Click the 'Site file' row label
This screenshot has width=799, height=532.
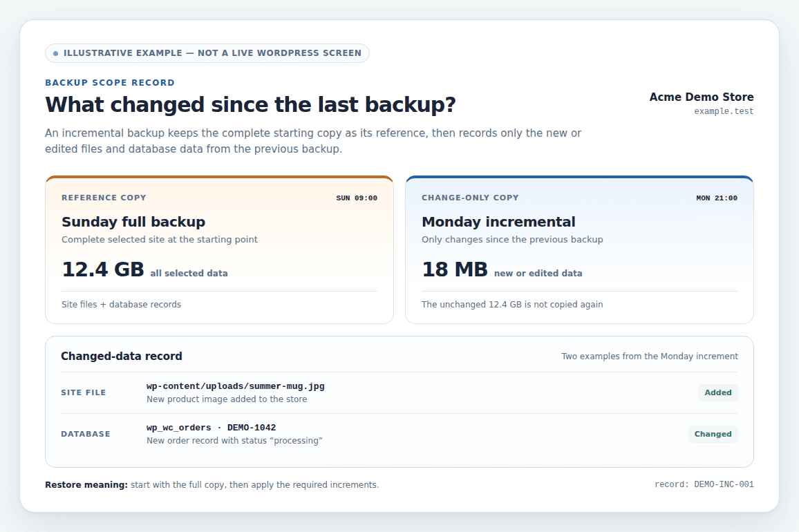(x=84, y=392)
